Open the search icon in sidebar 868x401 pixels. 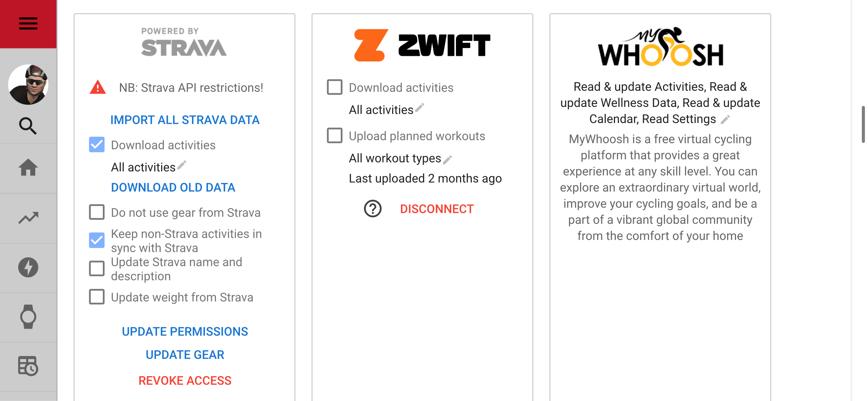28,126
